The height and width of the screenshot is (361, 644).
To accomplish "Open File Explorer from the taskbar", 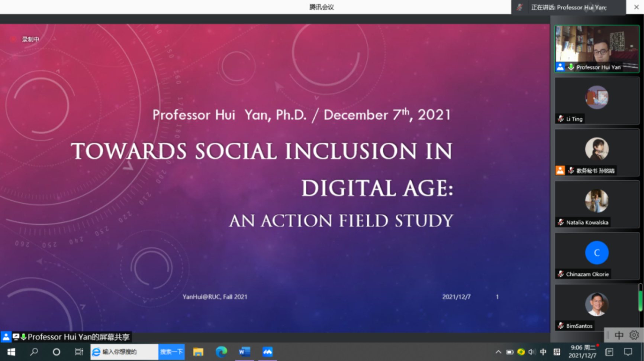I will pyautogui.click(x=198, y=352).
